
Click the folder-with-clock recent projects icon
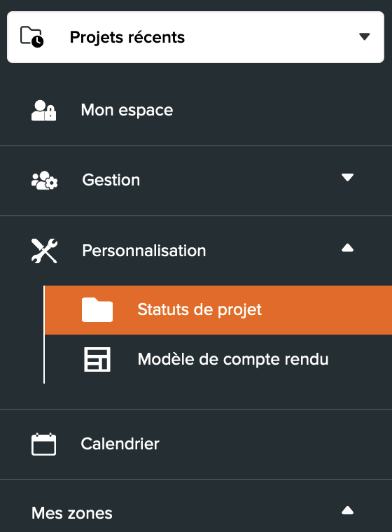(x=32, y=36)
